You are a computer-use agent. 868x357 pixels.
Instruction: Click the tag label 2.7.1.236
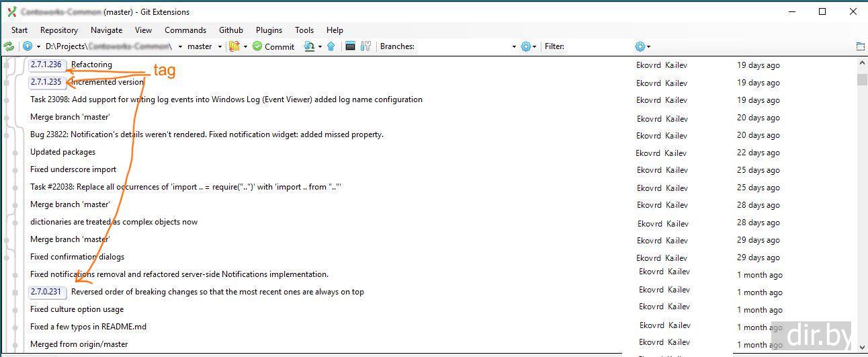point(46,65)
